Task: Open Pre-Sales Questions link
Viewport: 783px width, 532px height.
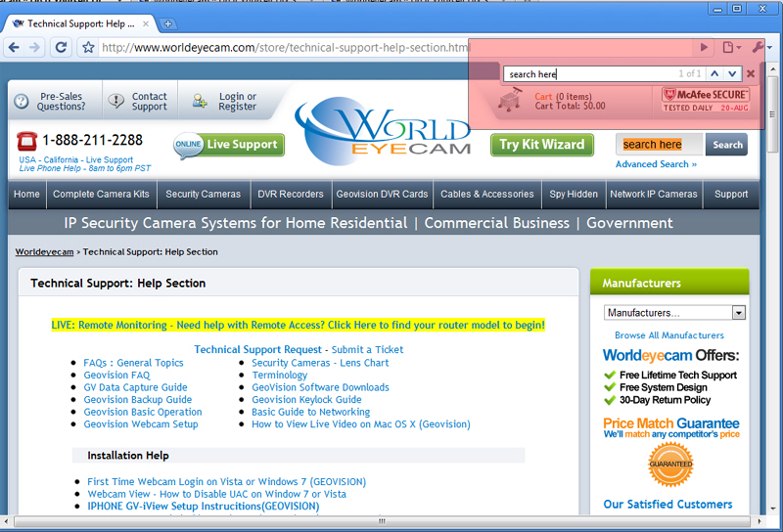Action: click(x=62, y=102)
